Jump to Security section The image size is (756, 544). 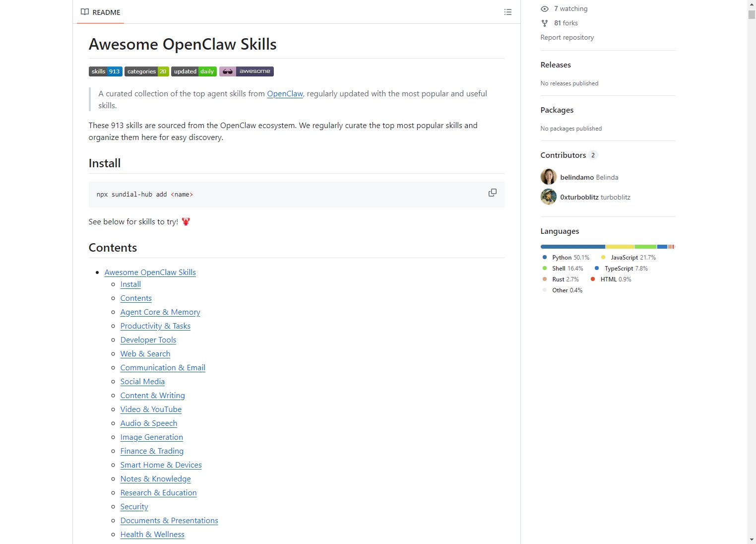tap(134, 507)
